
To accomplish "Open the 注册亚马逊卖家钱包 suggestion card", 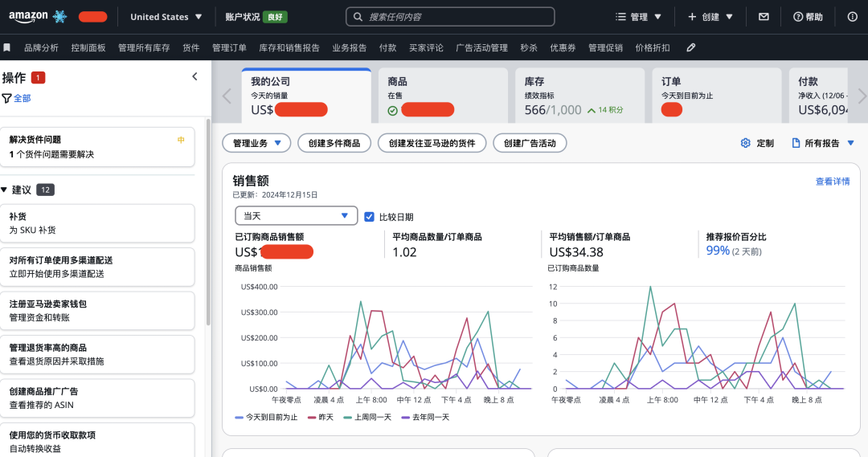I will pyautogui.click(x=97, y=310).
